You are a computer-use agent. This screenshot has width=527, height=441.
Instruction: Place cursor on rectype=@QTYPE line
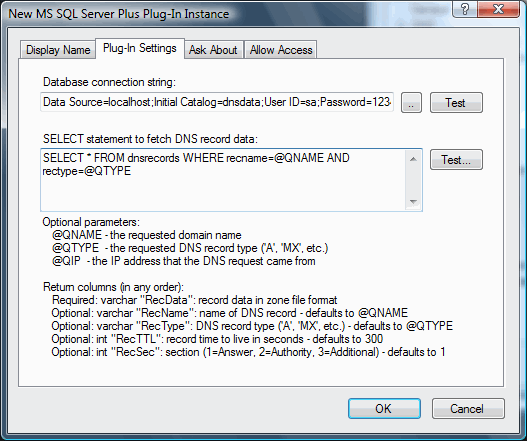click(87, 171)
